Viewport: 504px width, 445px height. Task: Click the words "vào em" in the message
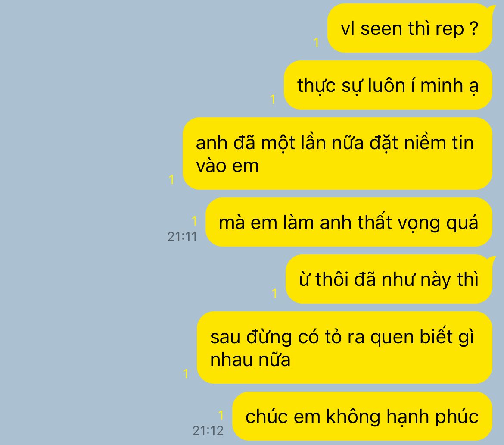point(227,166)
